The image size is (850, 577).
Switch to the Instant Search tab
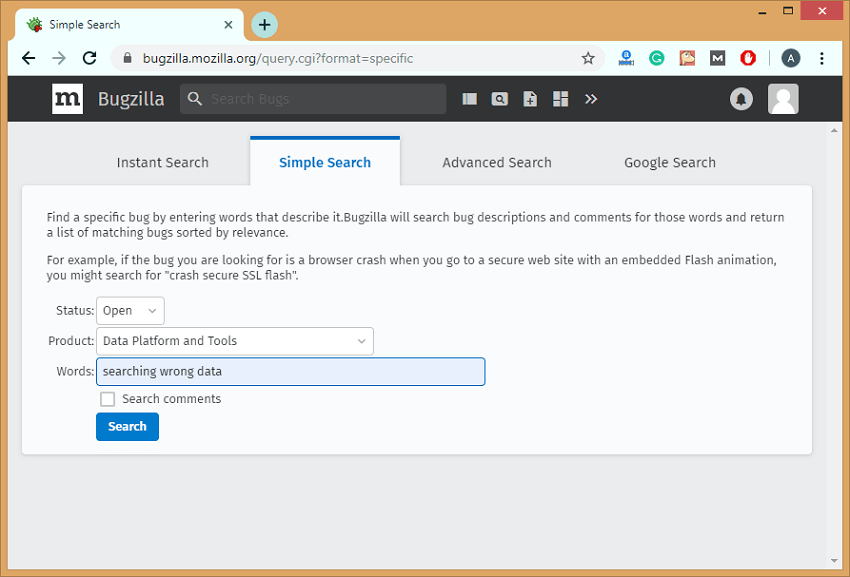[163, 163]
